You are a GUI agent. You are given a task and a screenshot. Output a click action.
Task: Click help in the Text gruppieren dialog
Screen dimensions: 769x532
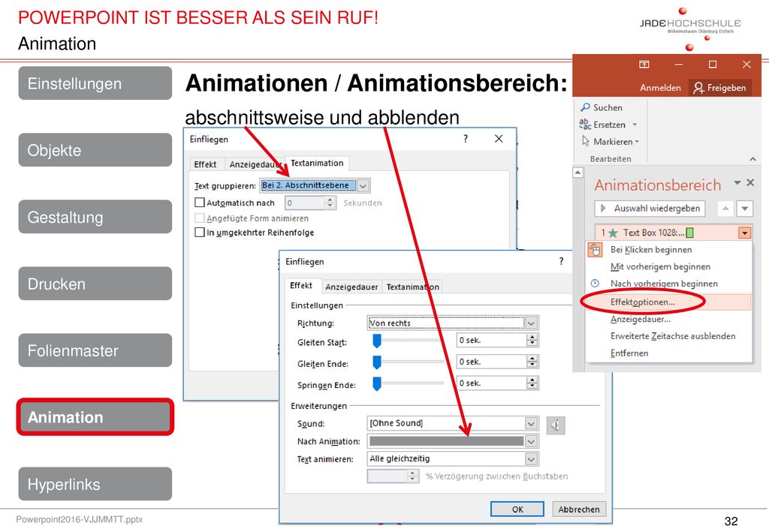466,139
